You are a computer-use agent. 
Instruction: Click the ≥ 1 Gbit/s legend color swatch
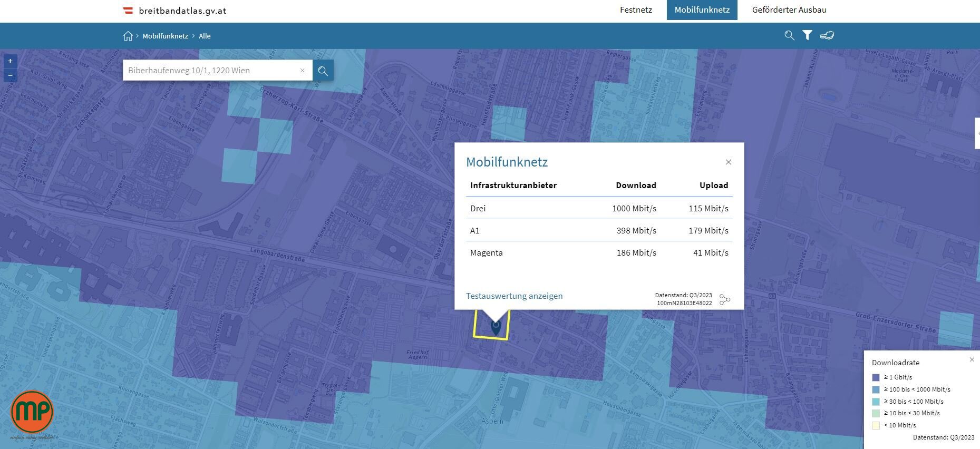(876, 377)
